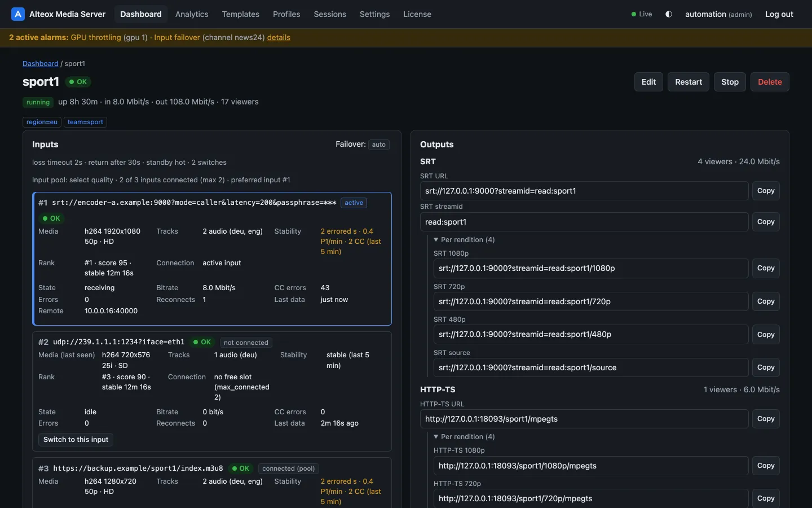
Task: Click the Edit stream button
Action: click(x=648, y=82)
